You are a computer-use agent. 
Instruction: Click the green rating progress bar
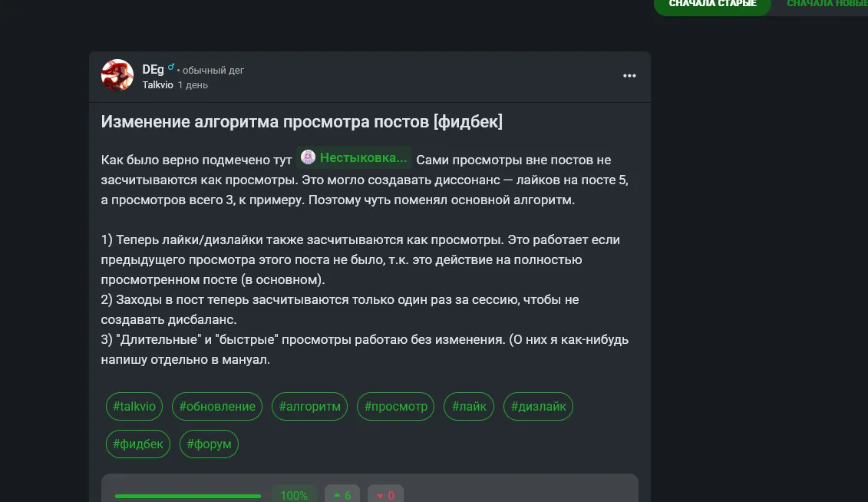pyautogui.click(x=188, y=496)
